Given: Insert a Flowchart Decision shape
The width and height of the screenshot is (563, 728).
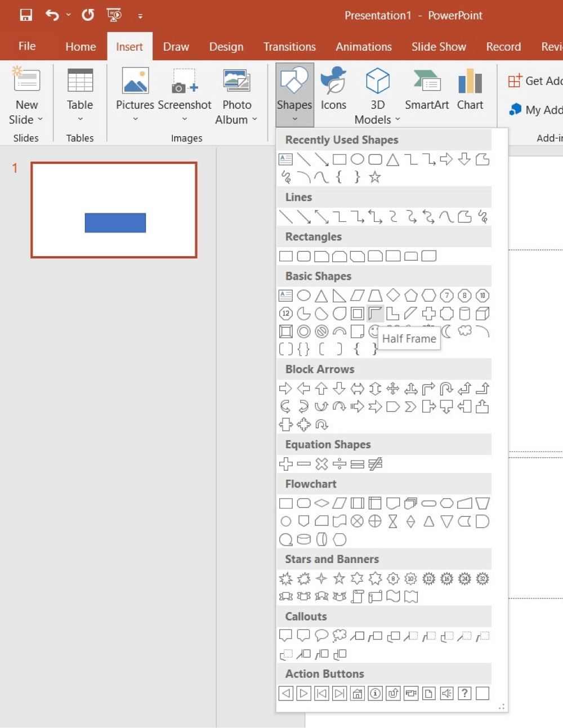Looking at the screenshot, I should tap(321, 503).
